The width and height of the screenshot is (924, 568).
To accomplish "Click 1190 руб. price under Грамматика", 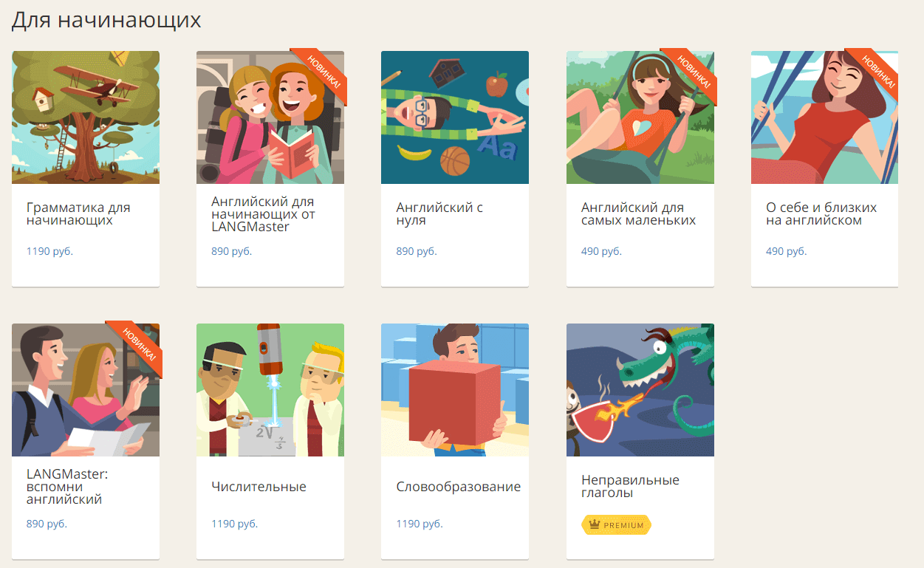I will click(49, 251).
